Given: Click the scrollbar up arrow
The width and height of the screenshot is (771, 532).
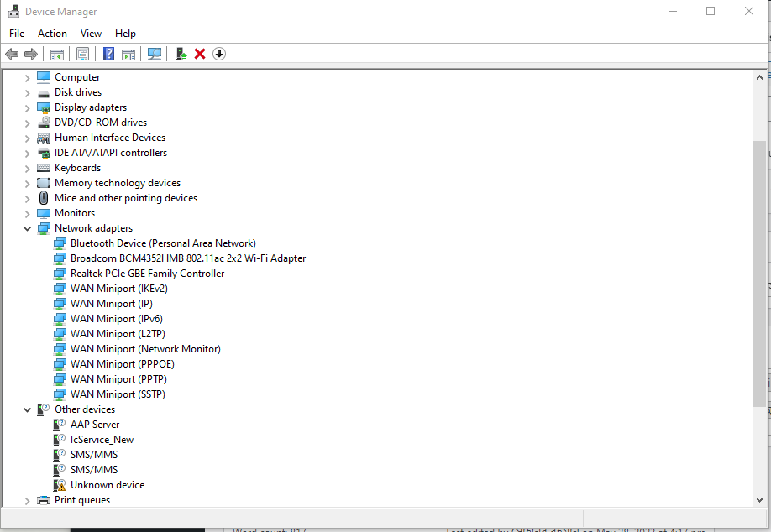Looking at the screenshot, I should 759,77.
